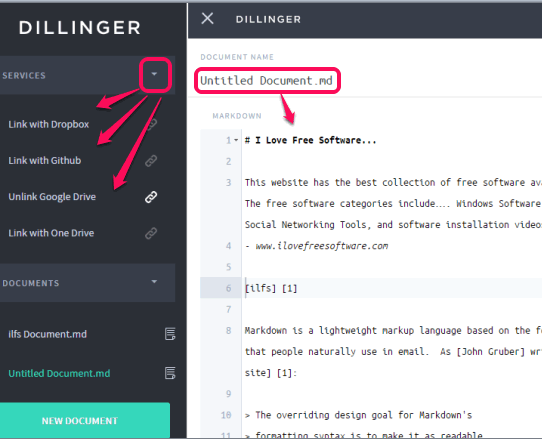Click the chain icon beside Link with Dropbox
This screenshot has width=542, height=439.
tap(151, 124)
